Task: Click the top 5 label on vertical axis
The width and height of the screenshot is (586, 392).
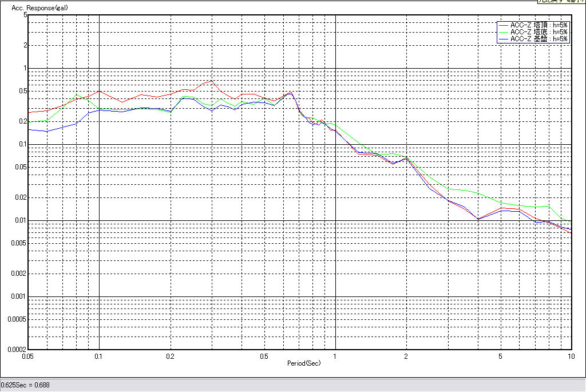Action: click(25, 15)
